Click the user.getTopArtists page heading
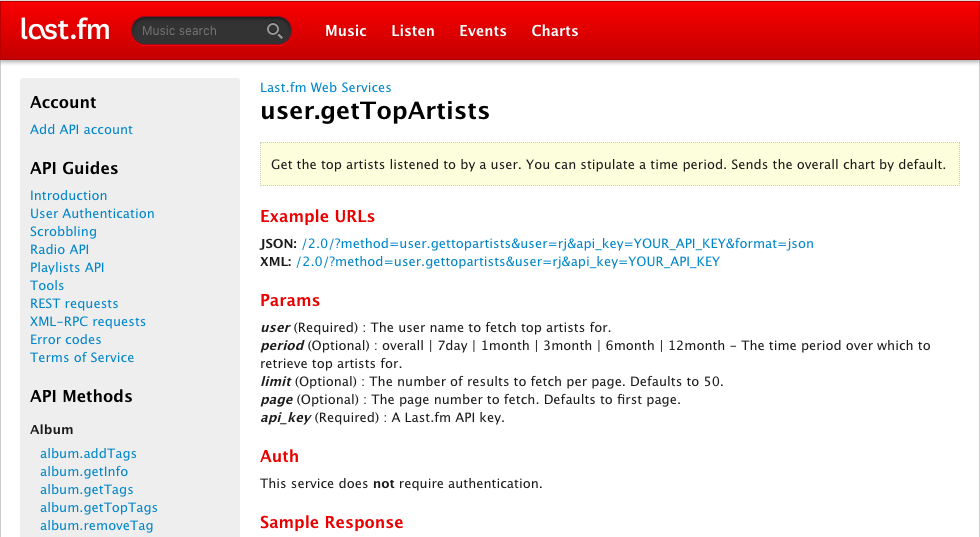Image resolution: width=980 pixels, height=537 pixels. (375, 111)
